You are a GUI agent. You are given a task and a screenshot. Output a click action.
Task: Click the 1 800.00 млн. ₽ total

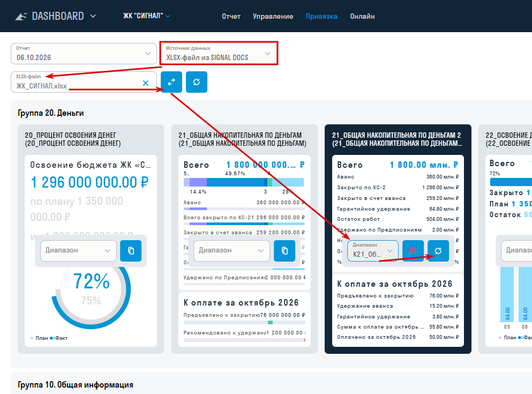point(424,165)
